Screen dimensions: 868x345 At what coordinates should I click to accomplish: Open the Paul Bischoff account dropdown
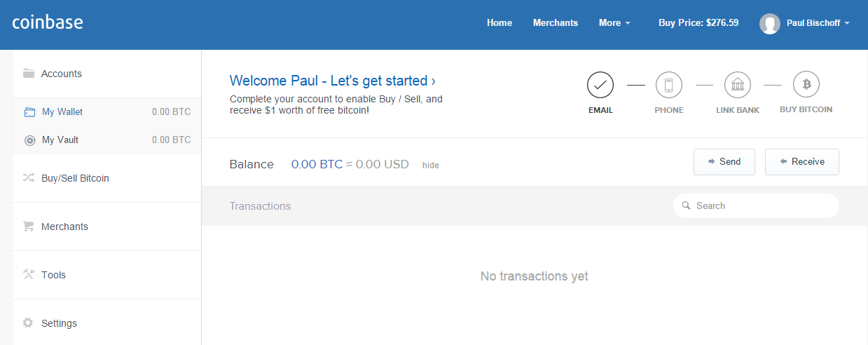point(818,23)
